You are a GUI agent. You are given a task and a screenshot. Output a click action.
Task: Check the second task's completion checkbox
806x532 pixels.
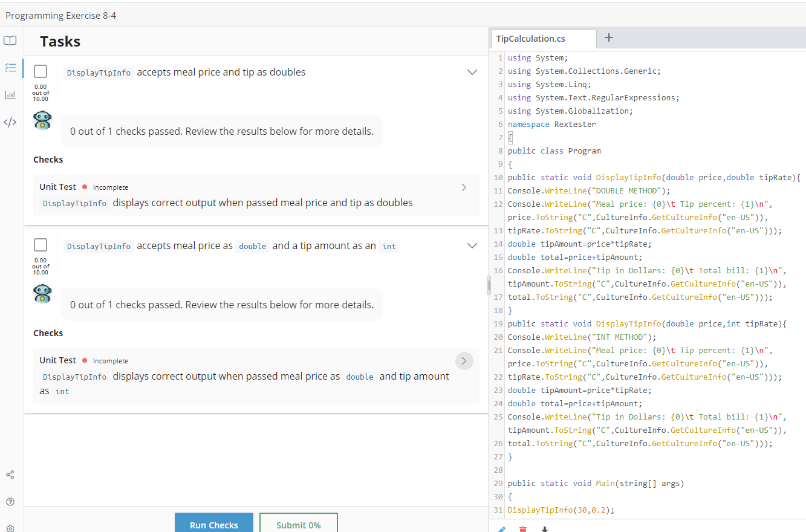(x=41, y=244)
